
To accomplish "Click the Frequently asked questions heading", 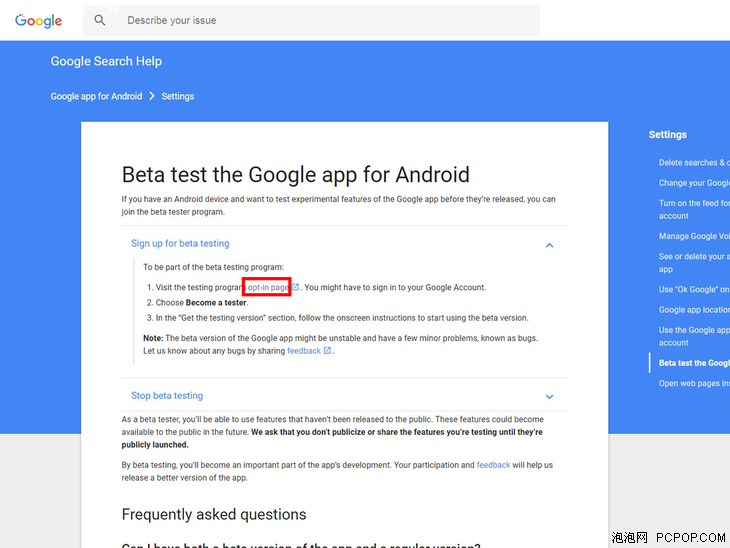I will pyautogui.click(x=214, y=514).
